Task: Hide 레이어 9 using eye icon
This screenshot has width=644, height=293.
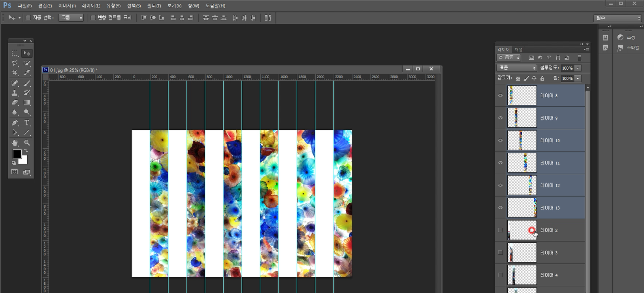Action: 501,118
